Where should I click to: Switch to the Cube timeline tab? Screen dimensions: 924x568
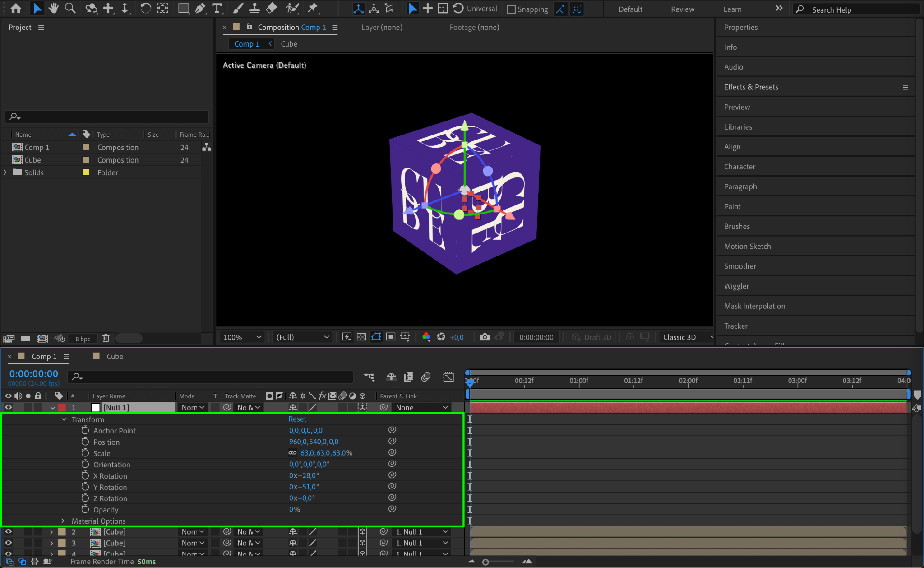[115, 356]
